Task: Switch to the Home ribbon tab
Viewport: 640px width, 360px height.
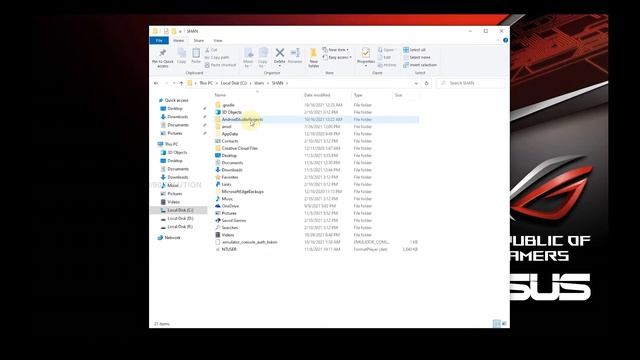Action: 178,40
